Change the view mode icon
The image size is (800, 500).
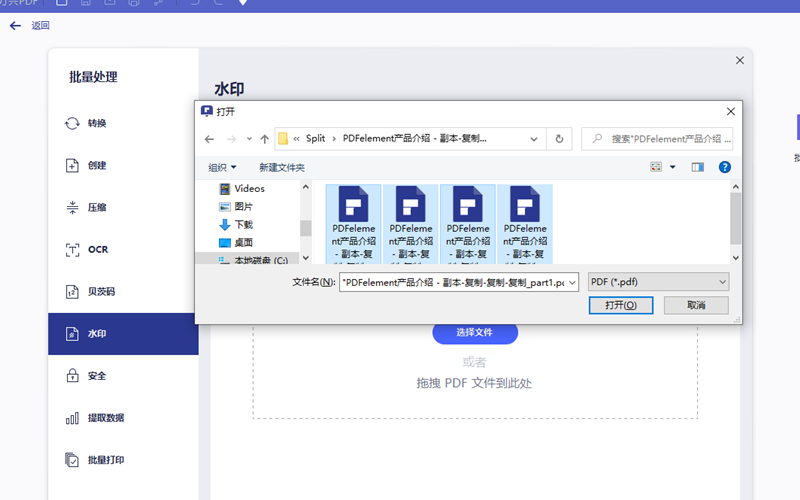656,167
